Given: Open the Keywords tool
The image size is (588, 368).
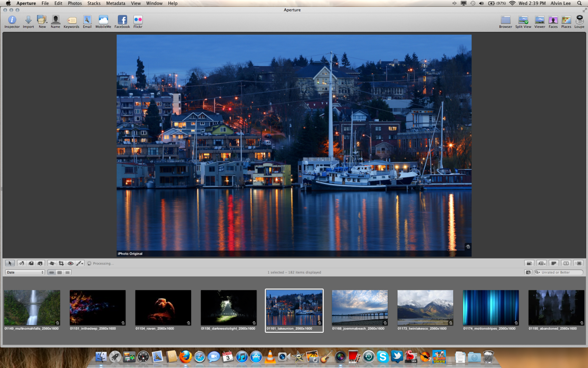Looking at the screenshot, I should [x=71, y=21].
